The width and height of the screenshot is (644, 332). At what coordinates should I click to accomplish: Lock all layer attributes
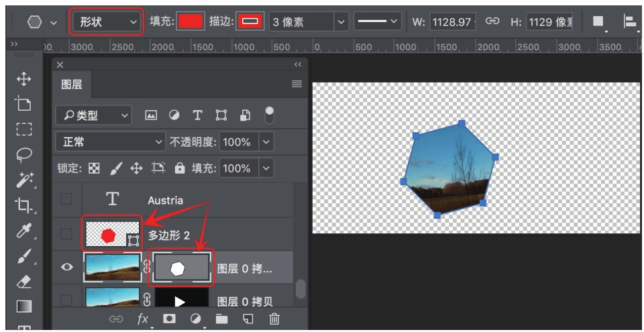180,168
